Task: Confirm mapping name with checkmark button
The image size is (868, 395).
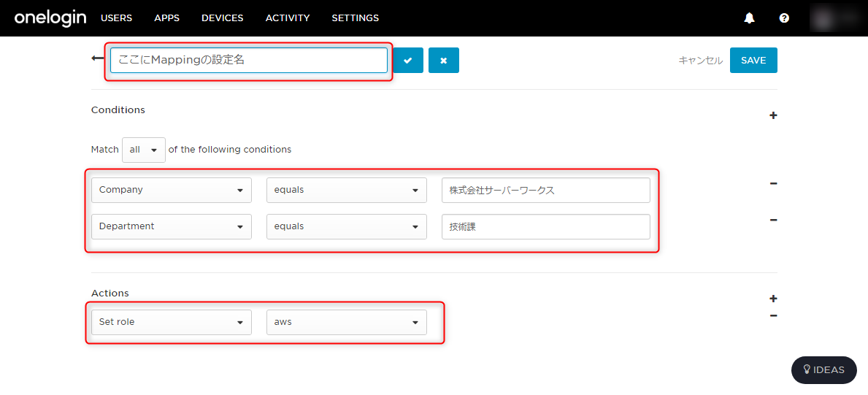Action: [408, 61]
